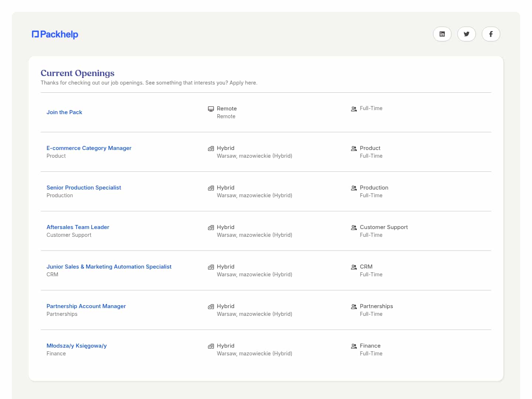Click the people icon beside Finance
This screenshot has height=399, width=532.
pos(354,346)
